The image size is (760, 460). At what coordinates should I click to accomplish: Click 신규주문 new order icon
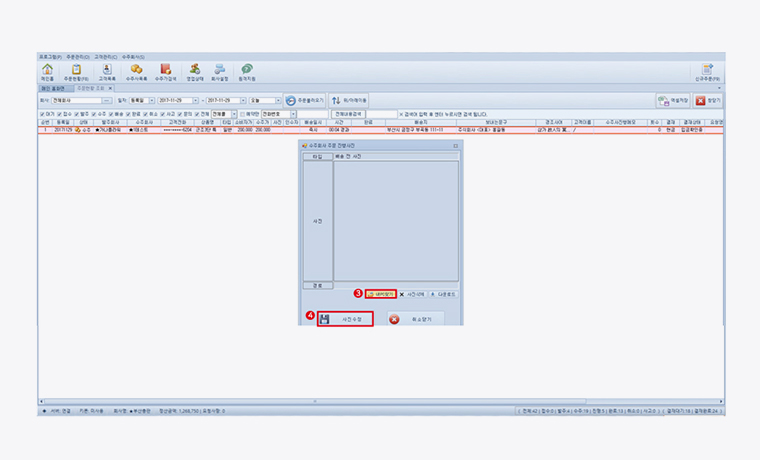coord(707,70)
